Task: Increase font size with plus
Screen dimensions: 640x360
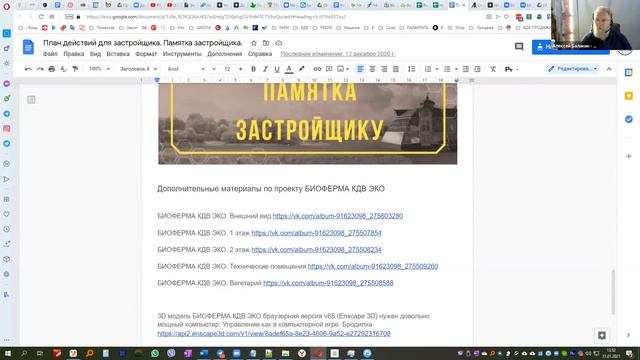Action: pyautogui.click(x=240, y=69)
